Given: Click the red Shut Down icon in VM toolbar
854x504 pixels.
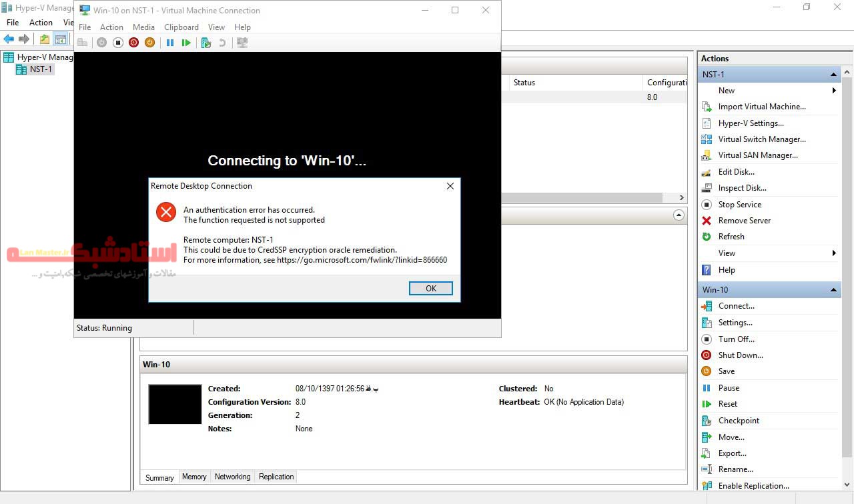Looking at the screenshot, I should (133, 43).
